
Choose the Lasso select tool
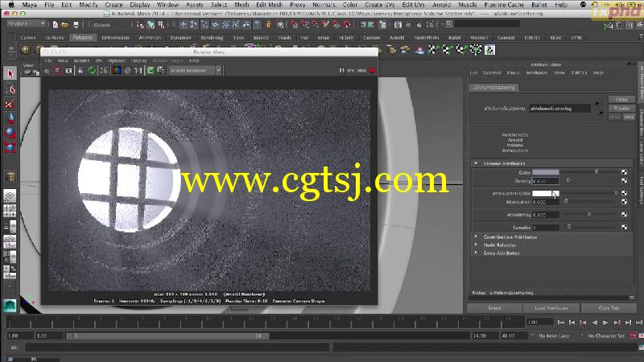click(x=10, y=89)
